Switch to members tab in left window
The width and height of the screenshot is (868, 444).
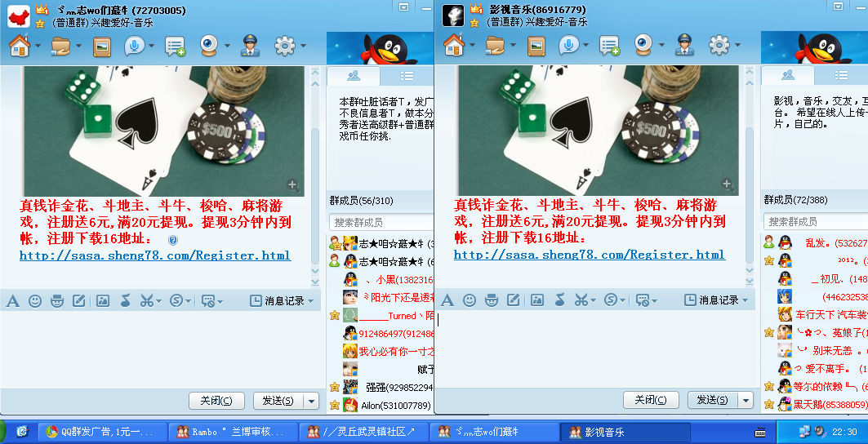tap(354, 75)
